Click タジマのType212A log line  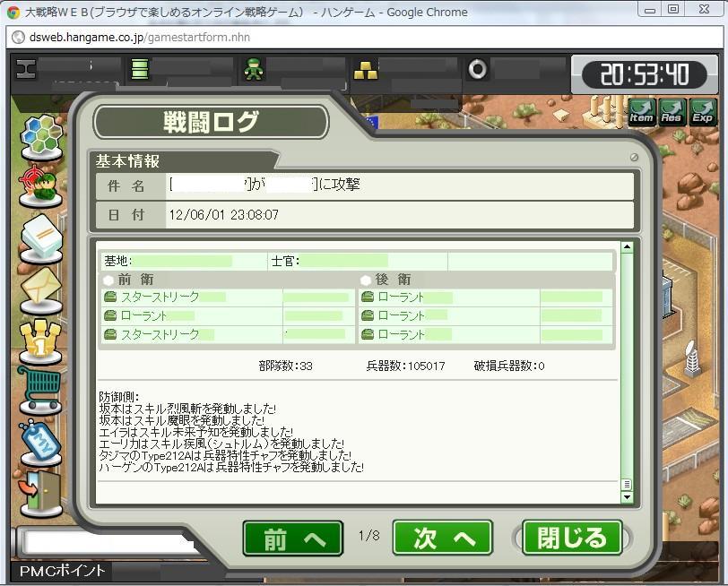click(x=225, y=455)
